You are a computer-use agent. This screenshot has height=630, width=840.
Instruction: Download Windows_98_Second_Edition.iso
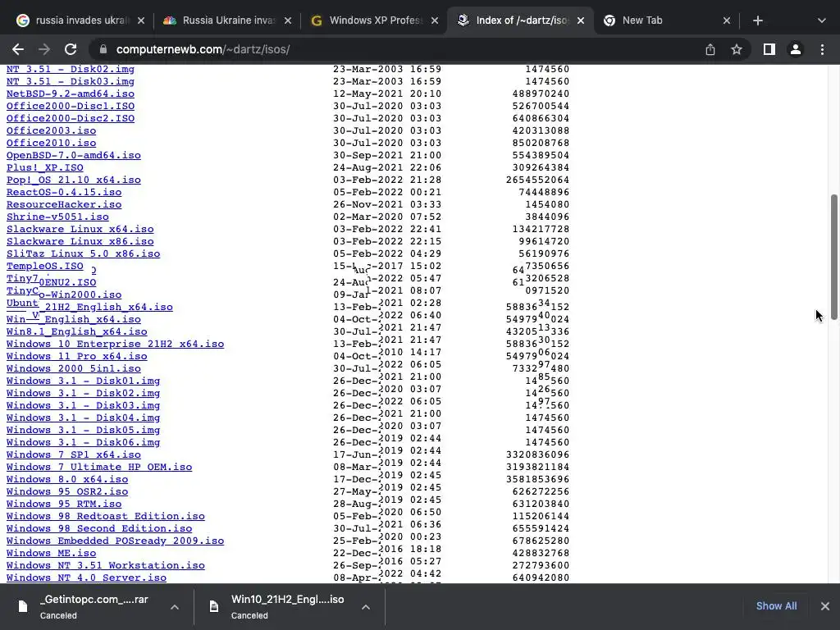pyautogui.click(x=99, y=529)
